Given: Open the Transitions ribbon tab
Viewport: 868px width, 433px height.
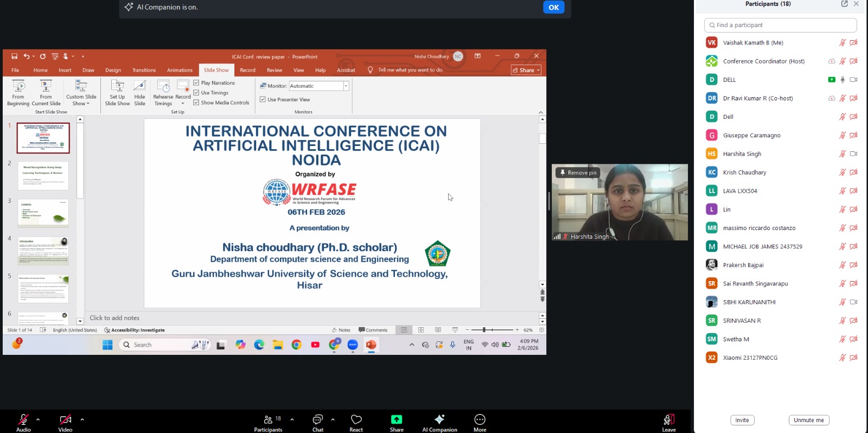Looking at the screenshot, I should tap(144, 70).
